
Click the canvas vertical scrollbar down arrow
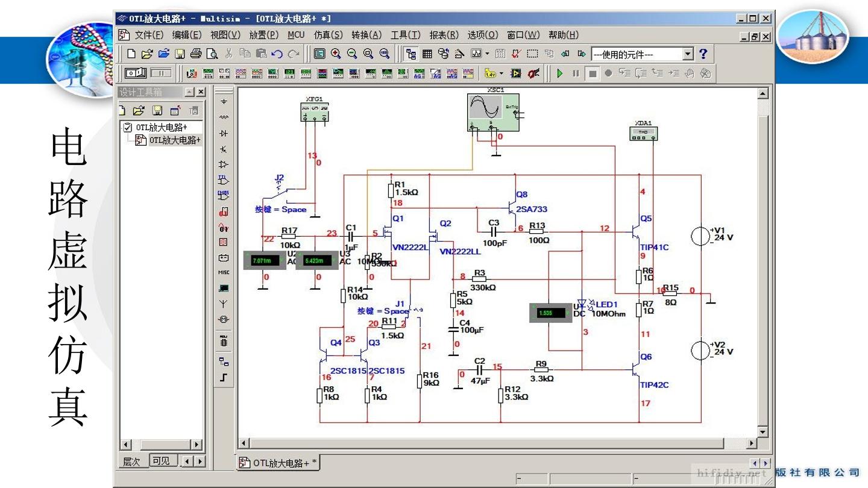coord(763,432)
